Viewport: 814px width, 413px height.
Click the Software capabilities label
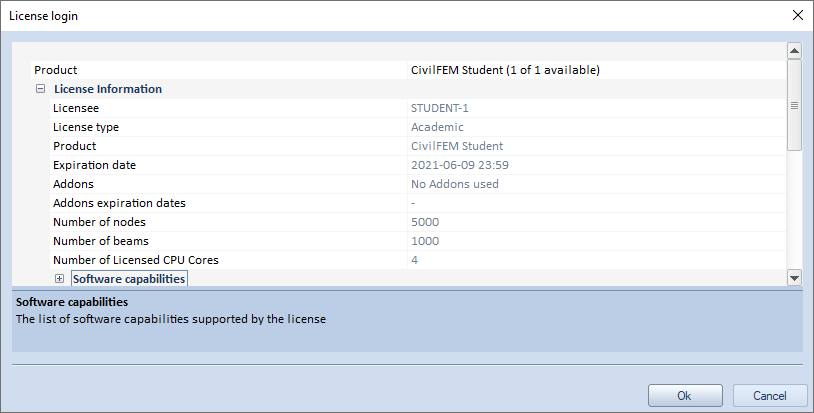pyautogui.click(x=129, y=279)
